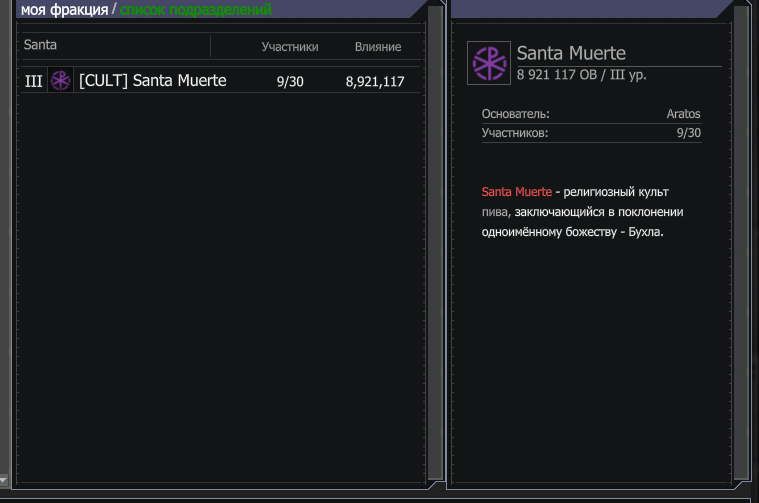Viewport: 759px width, 503px height.
Task: Go back to 'моя фракция' breadcrumb
Action: (x=64, y=10)
